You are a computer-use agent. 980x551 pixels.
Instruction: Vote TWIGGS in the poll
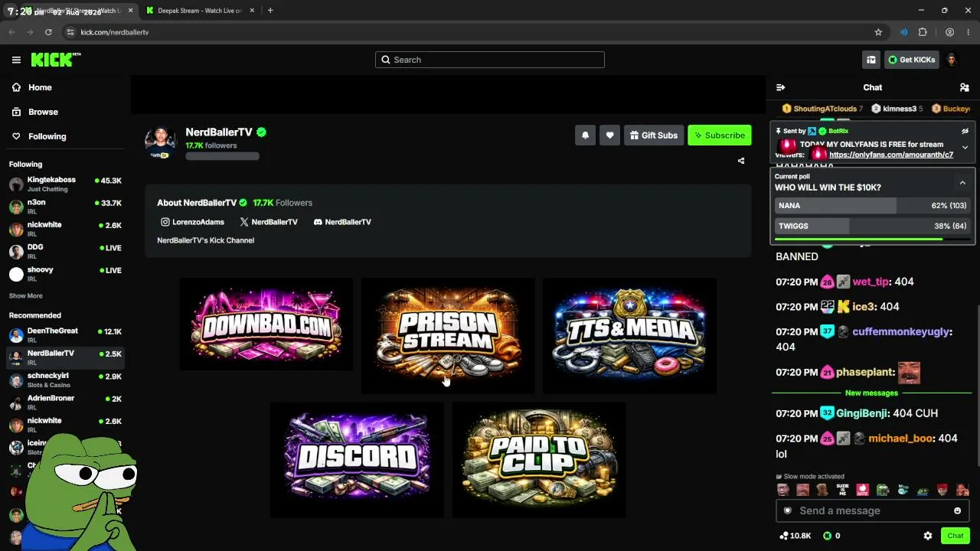(872, 226)
